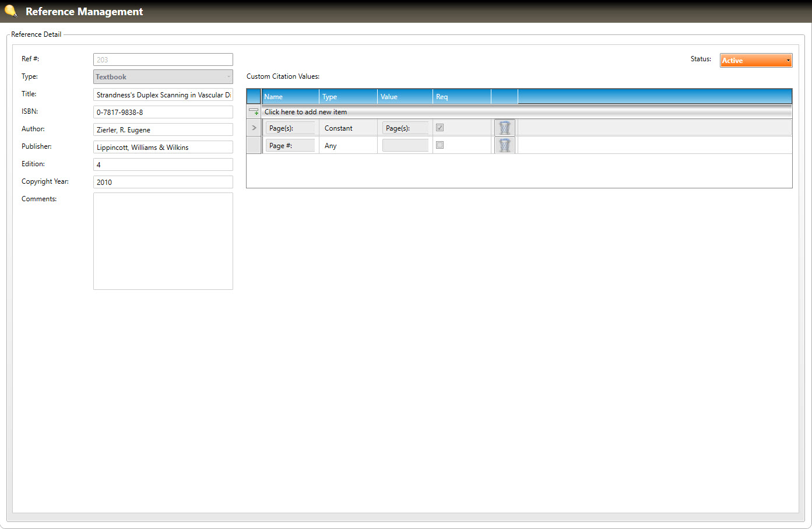Click the lightbulb icon beside Reference Management

(10, 11)
